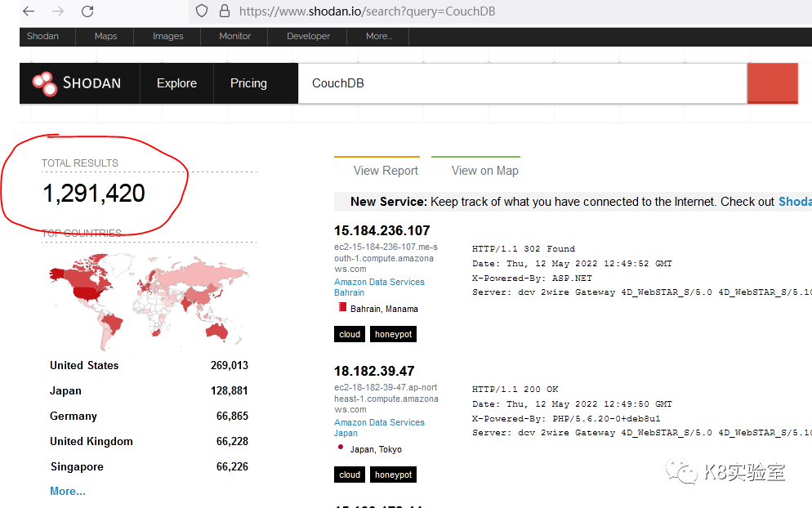This screenshot has width=812, height=508.
Task: Open Shodan item in top bar
Action: tap(43, 36)
